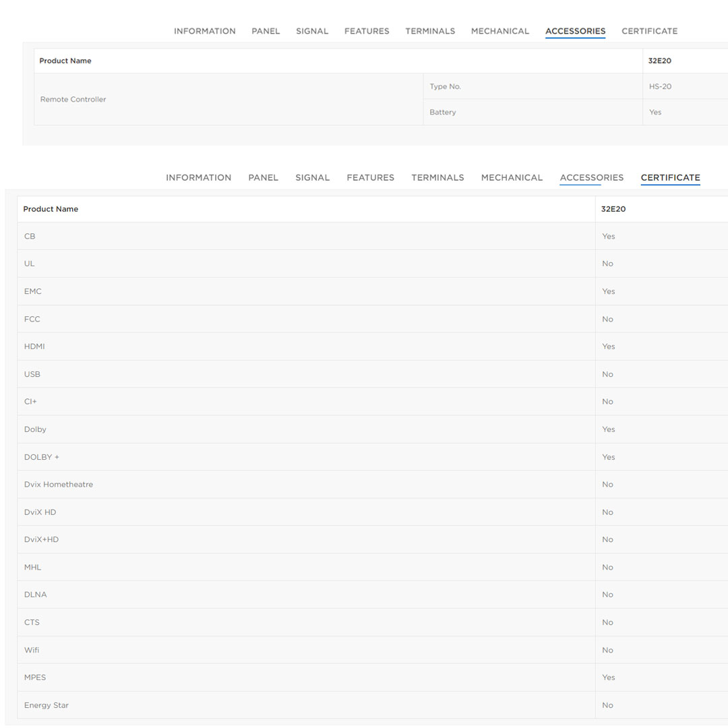Select the HS-20 type number value
Image resolution: width=728 pixels, height=728 pixels.
(660, 86)
